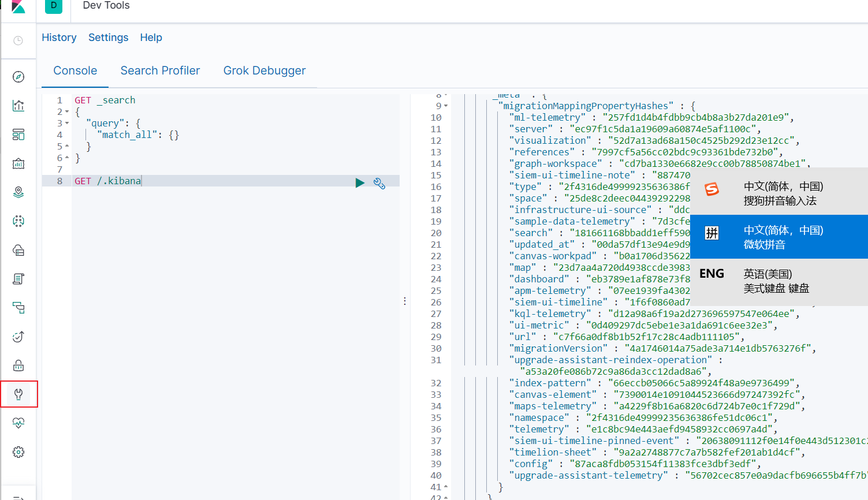Open the wrench request options icon
Viewport: 868px width, 500px height.
click(x=379, y=183)
